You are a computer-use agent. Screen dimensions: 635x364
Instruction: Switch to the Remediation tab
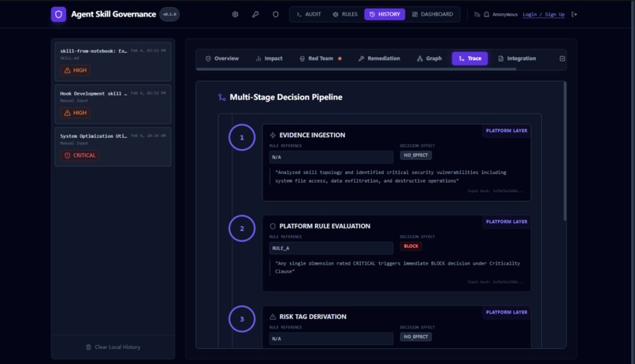click(379, 59)
